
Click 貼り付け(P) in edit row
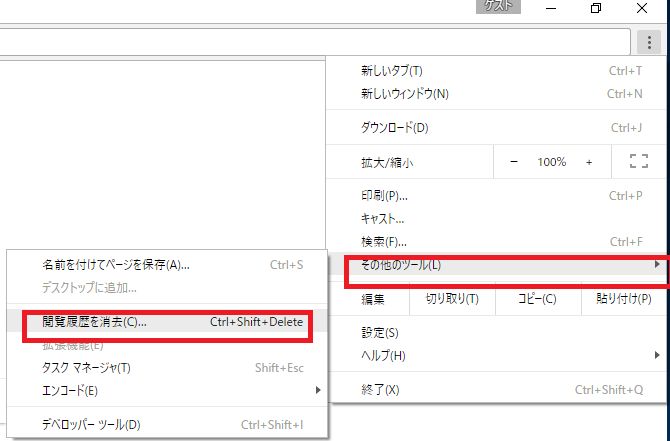click(627, 299)
